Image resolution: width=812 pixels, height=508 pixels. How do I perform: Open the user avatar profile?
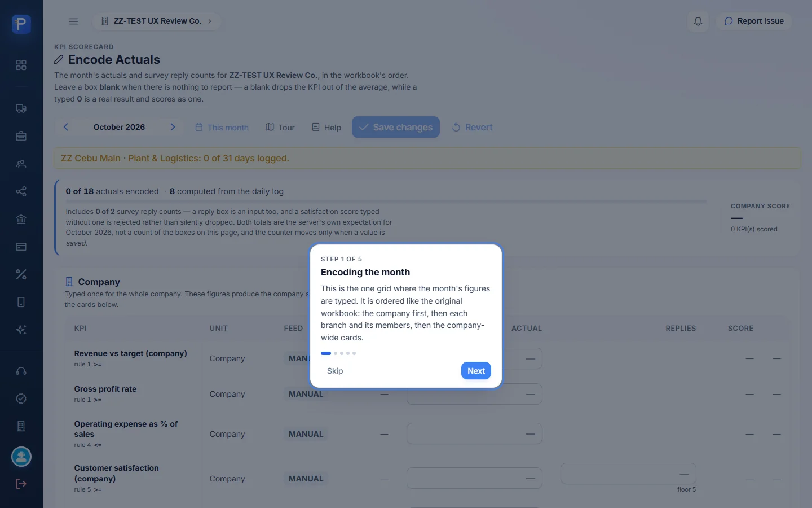click(21, 457)
